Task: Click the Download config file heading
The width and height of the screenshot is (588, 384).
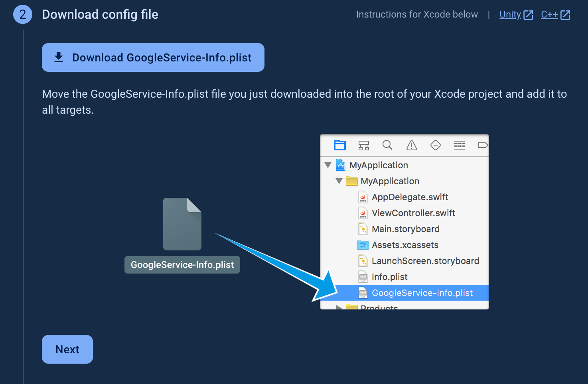Action: pos(100,15)
